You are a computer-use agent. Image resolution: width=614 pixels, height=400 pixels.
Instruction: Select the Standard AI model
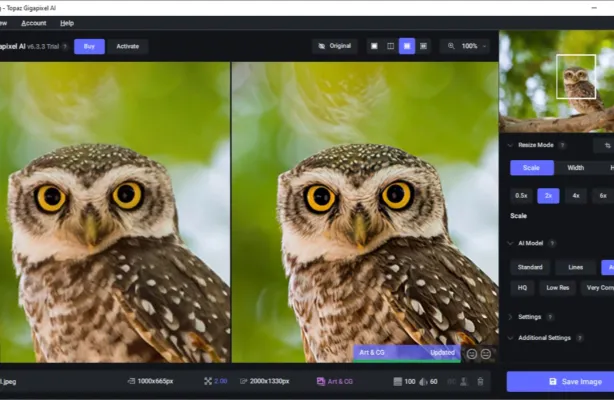point(530,267)
